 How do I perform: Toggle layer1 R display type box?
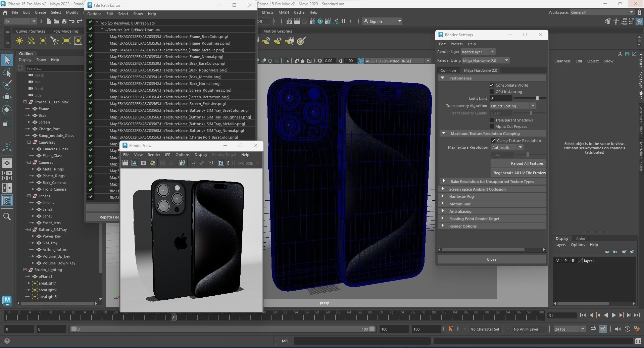point(573,261)
